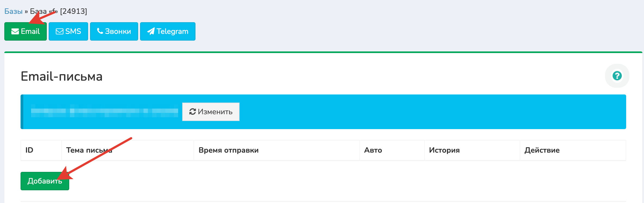This screenshot has width=644, height=203.
Task: Click the Авто column header
Action: [373, 150]
